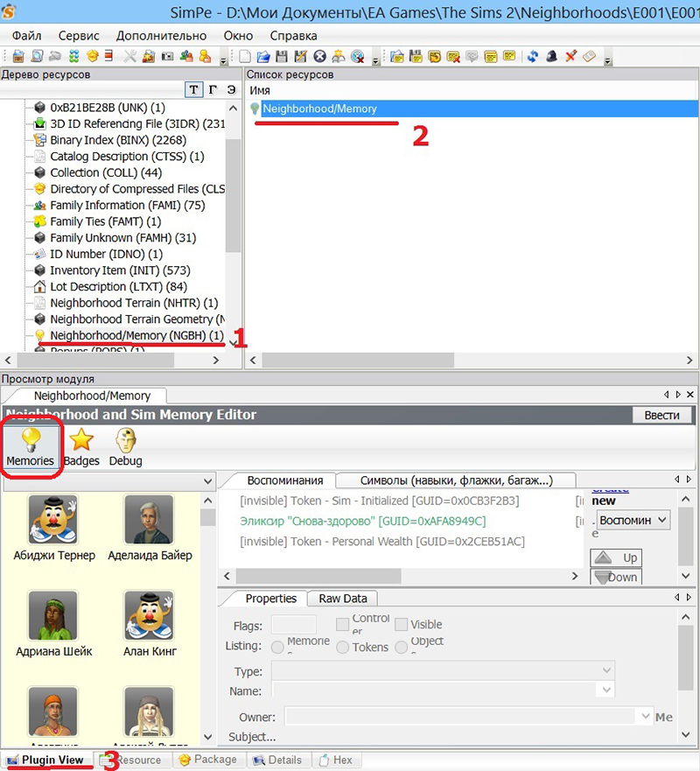Click the blue Refresh arrows toolbar icon
Screen dimensions: 700x771
tap(532, 57)
